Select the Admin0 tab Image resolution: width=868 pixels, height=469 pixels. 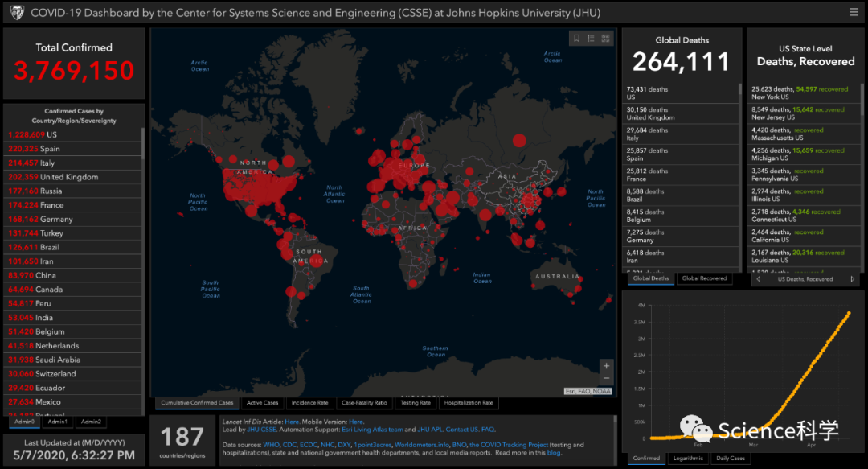[24, 422]
